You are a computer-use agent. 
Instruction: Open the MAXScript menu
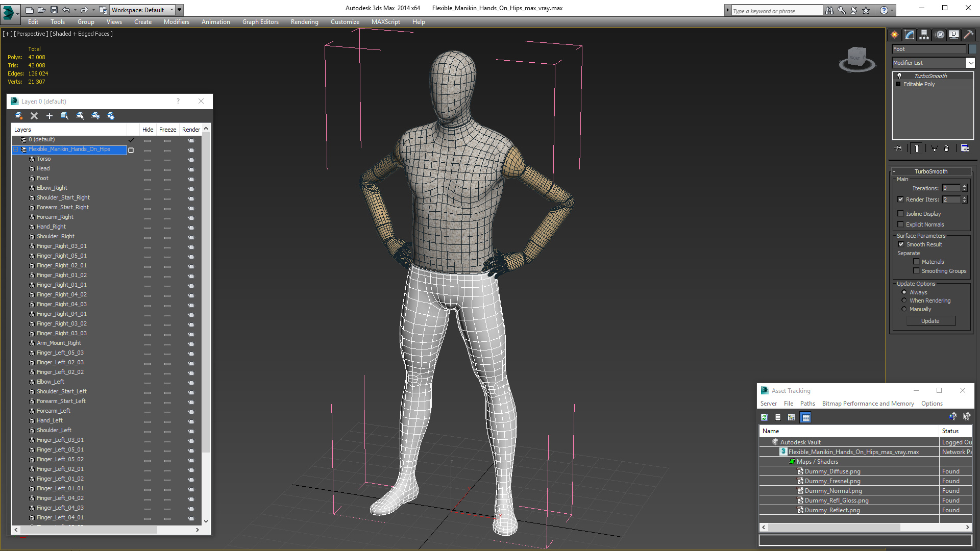[385, 22]
